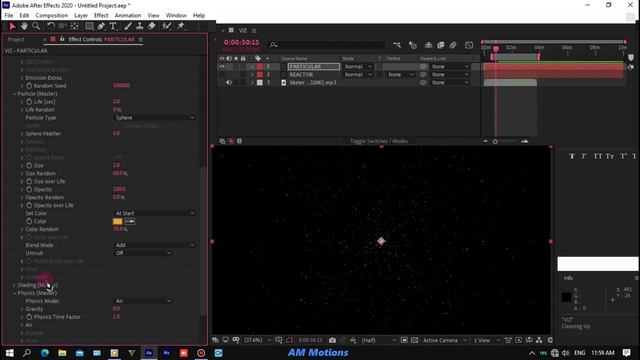This screenshot has width=640, height=360.
Task: Select the Eraser tool
Action: pyautogui.click(x=151, y=26)
